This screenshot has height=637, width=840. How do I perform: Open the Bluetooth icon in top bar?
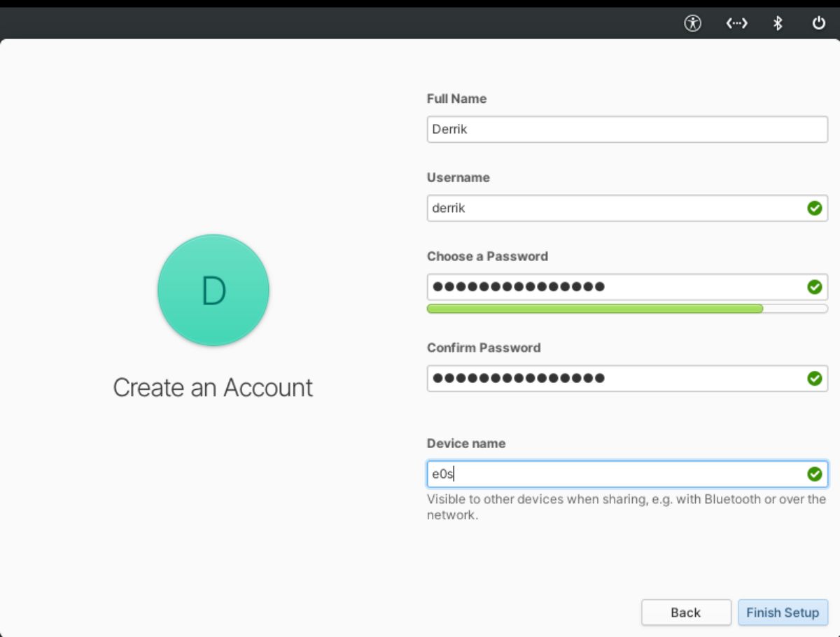pyautogui.click(x=777, y=23)
